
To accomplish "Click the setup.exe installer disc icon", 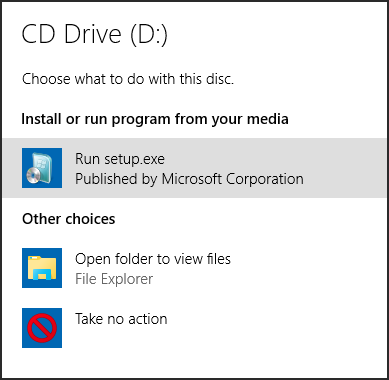I will tap(42, 168).
